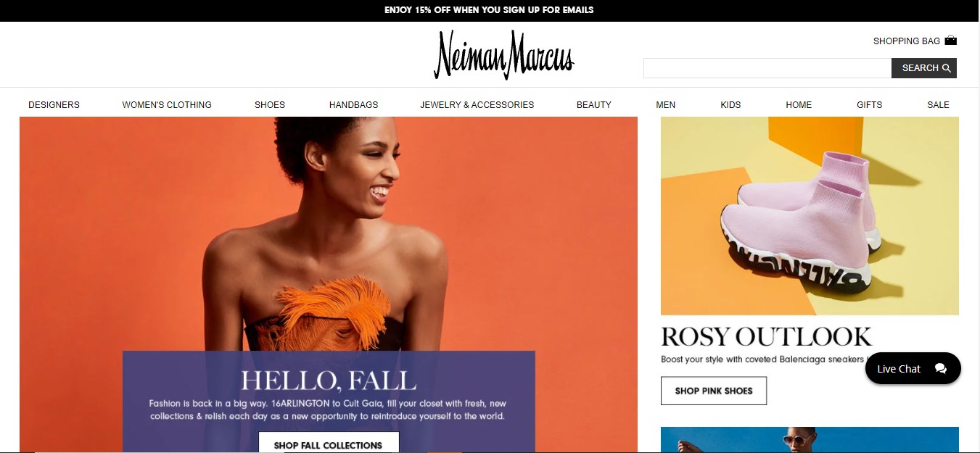Click Shop Fall Collections button
980x453 pixels.
(329, 443)
